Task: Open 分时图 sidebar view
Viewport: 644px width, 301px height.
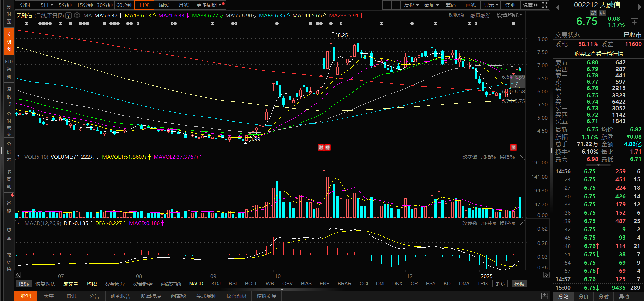Action: (9, 14)
